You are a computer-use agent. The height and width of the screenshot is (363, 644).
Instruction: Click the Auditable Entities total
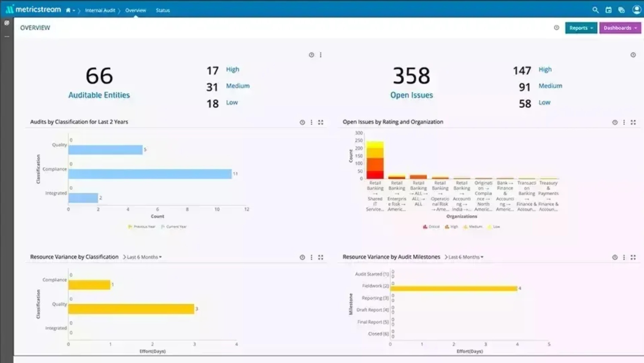coord(99,76)
